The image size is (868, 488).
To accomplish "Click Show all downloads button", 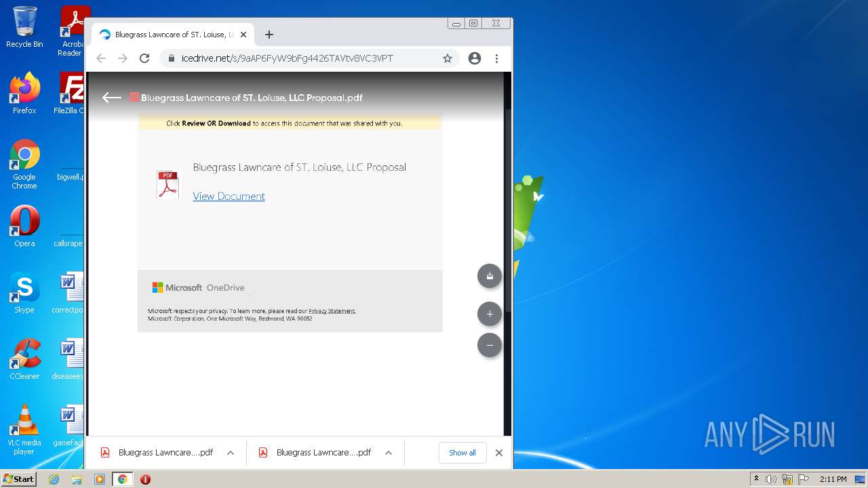I will [462, 453].
